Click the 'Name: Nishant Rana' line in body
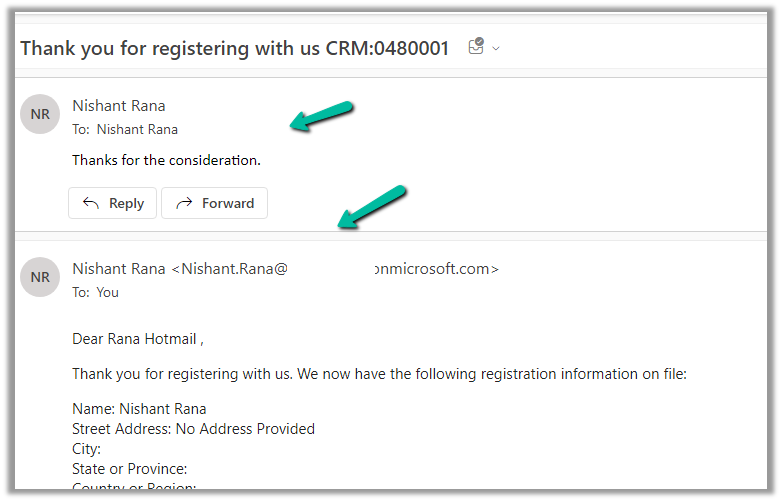782x501 pixels. (139, 409)
